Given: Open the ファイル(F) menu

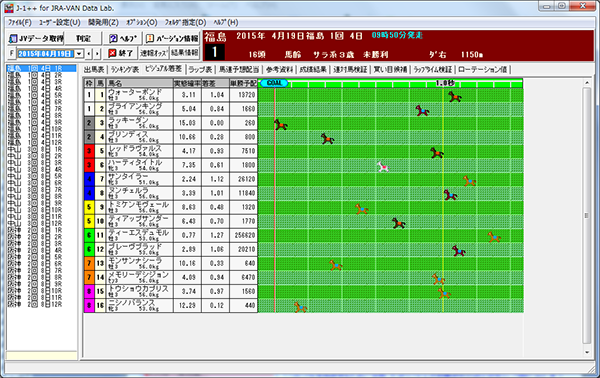Looking at the screenshot, I should pyautogui.click(x=20, y=23).
